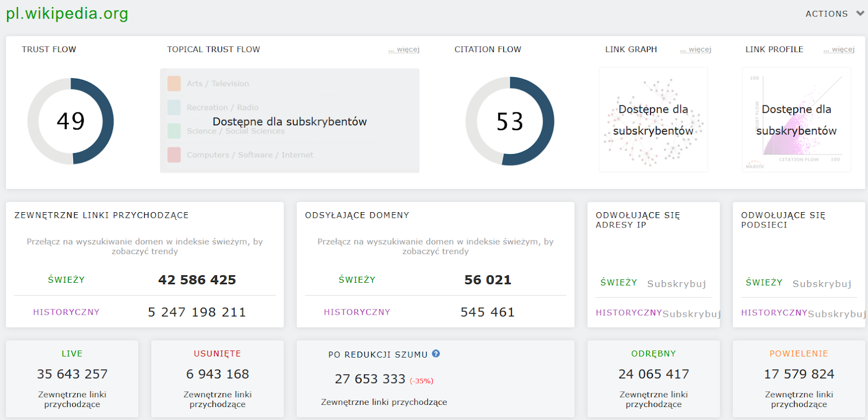Click the deleted links count 6 943 168

pyautogui.click(x=218, y=374)
